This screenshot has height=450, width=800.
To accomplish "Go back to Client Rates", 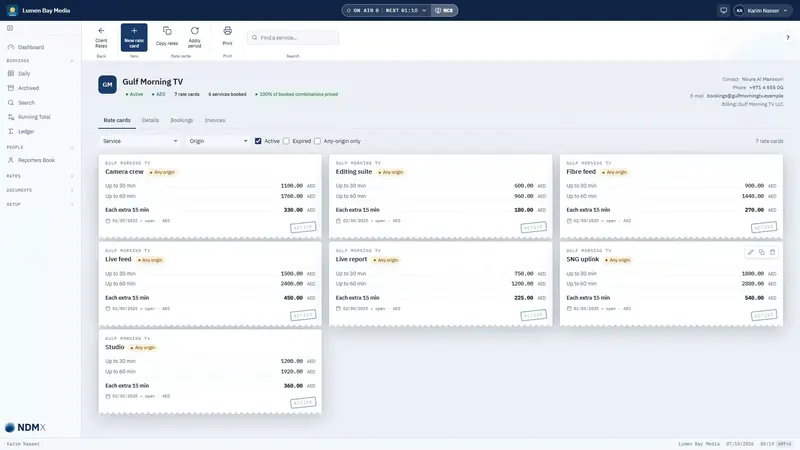I will click(101, 37).
